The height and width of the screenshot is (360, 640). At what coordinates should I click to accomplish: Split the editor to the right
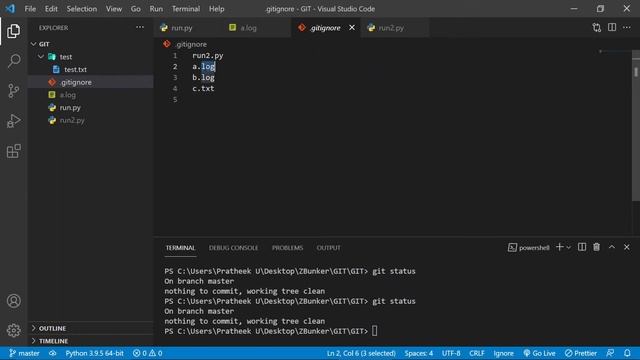click(x=612, y=27)
